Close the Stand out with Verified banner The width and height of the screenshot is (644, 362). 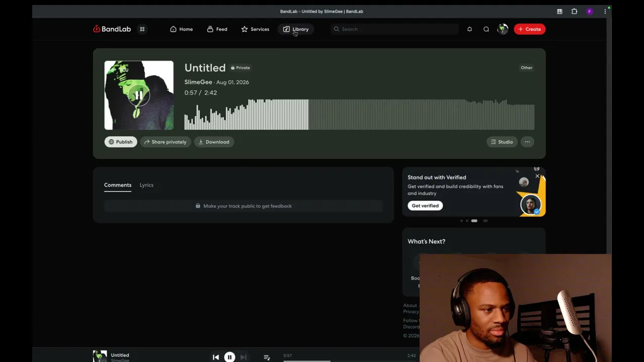pos(537,176)
